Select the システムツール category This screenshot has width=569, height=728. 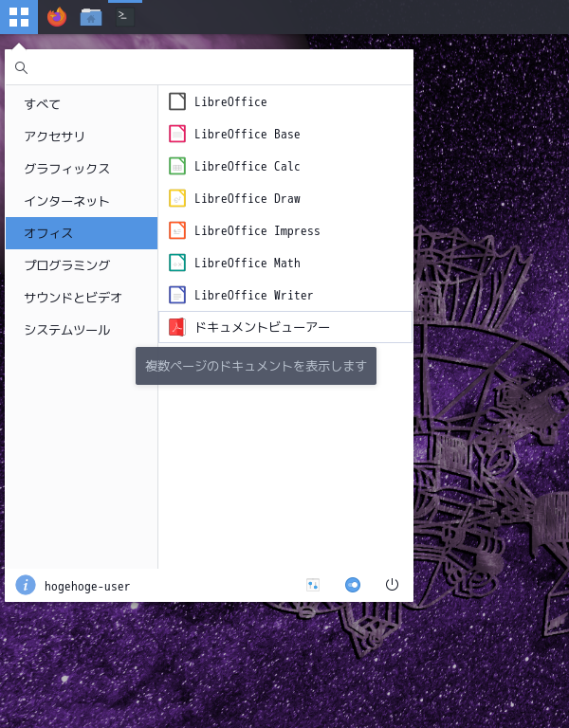click(x=82, y=330)
